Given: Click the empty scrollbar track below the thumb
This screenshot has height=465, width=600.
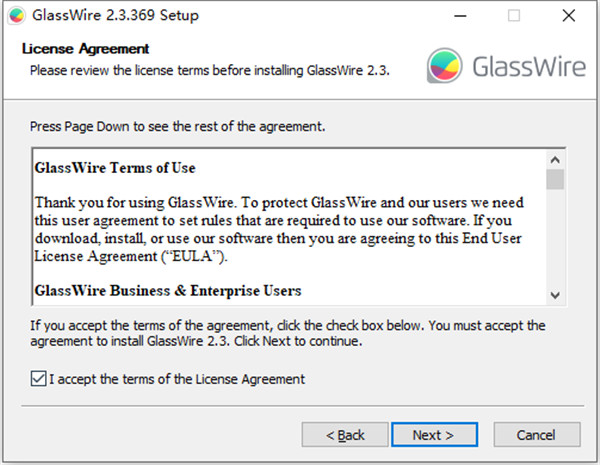Looking at the screenshot, I should point(555,237).
